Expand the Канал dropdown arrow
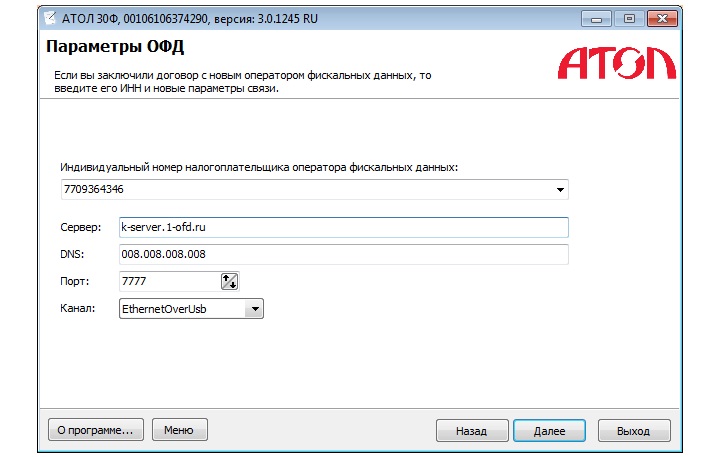Screen dimensions: 720x457 [254, 309]
